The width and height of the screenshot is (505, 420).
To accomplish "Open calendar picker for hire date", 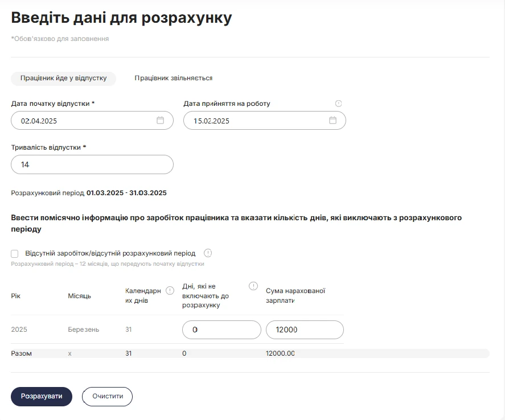I will coord(332,121).
